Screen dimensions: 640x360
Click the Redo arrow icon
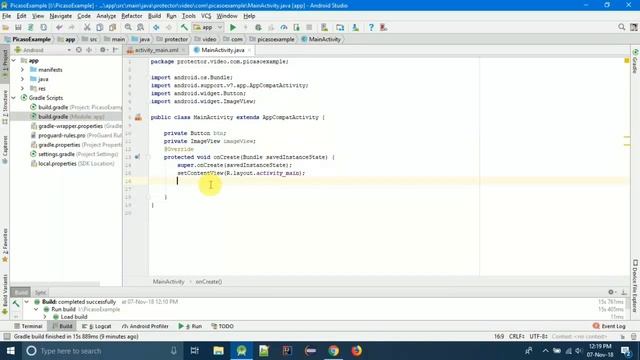(71, 27)
